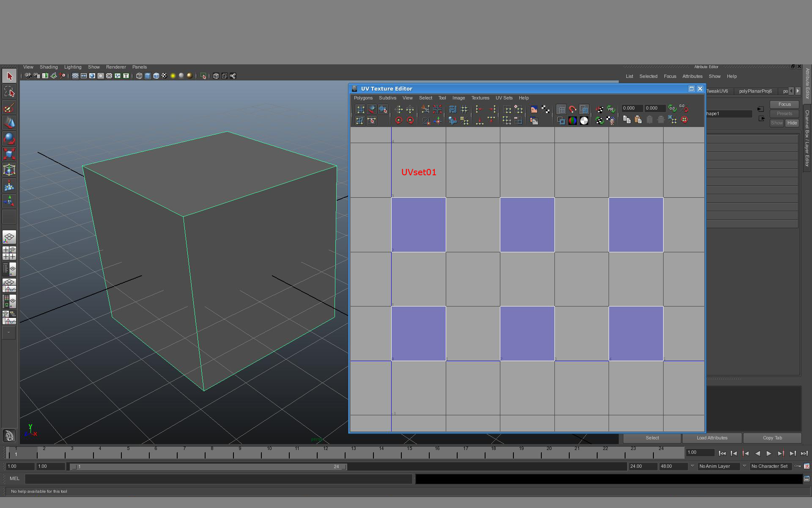Click the MEL command input field
This screenshot has width=812, height=508.
[219, 479]
